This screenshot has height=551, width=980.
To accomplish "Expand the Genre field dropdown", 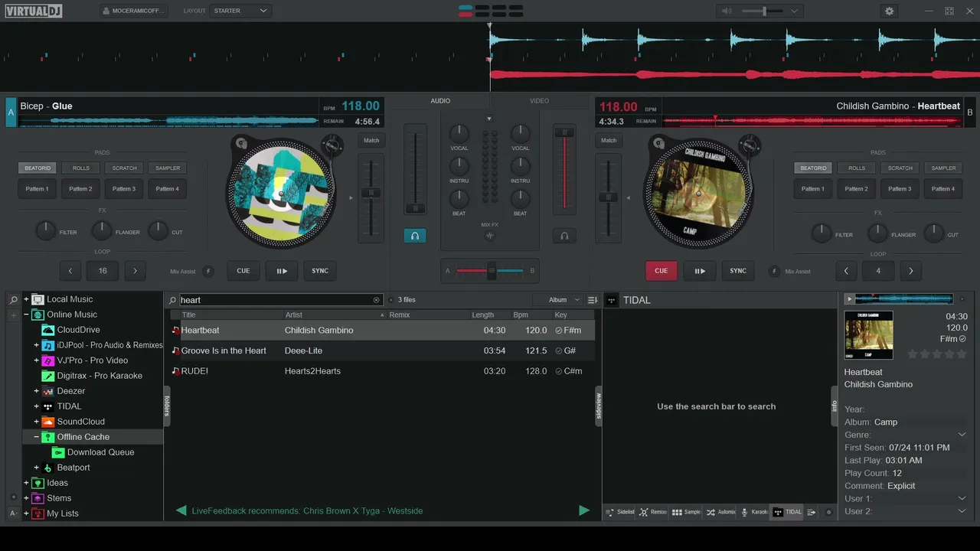I will [x=962, y=435].
